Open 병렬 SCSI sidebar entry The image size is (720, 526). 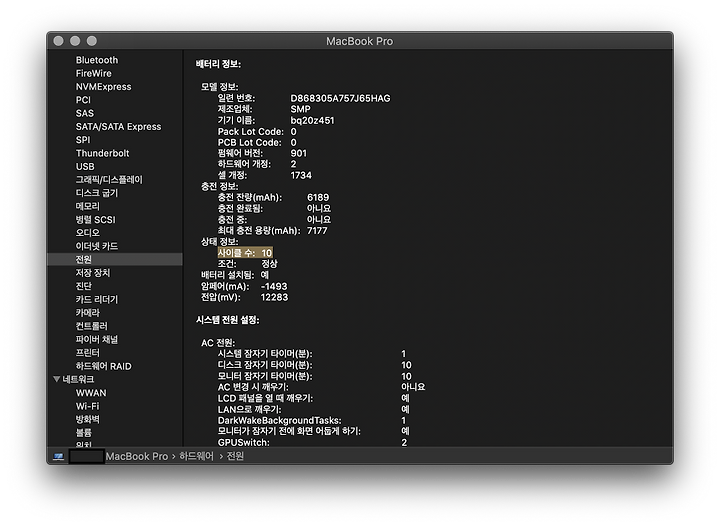95,219
